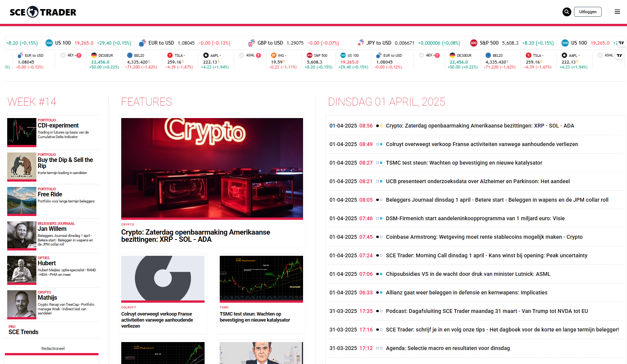This screenshot has height=364, width=627.
Task: Click the COLRUYT tag label
Action: [x=128, y=307]
